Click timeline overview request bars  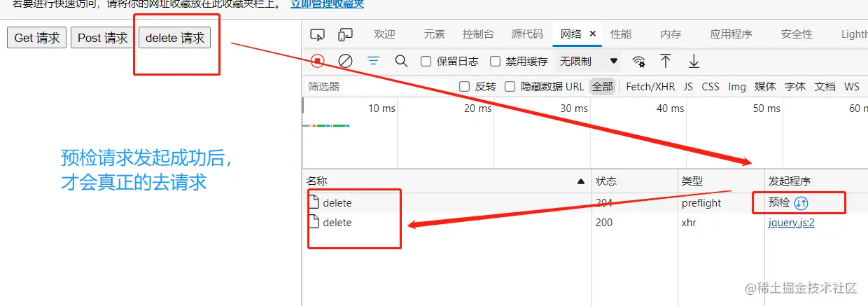[326, 125]
